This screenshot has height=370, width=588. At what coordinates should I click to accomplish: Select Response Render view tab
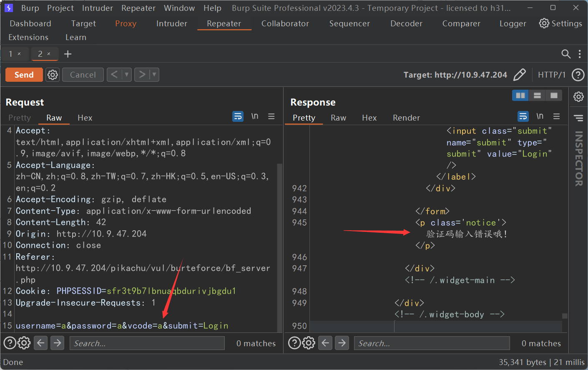pos(406,118)
